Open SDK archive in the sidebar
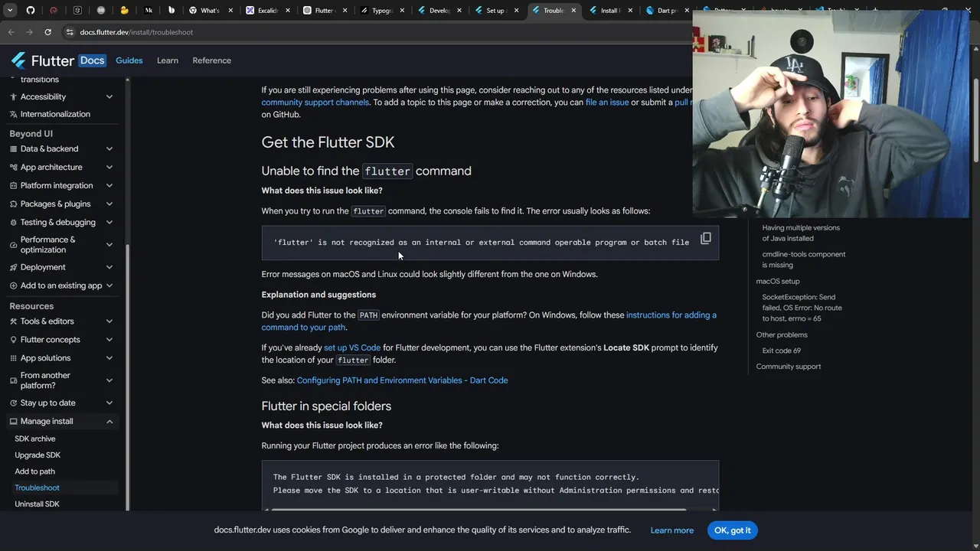 pos(35,439)
